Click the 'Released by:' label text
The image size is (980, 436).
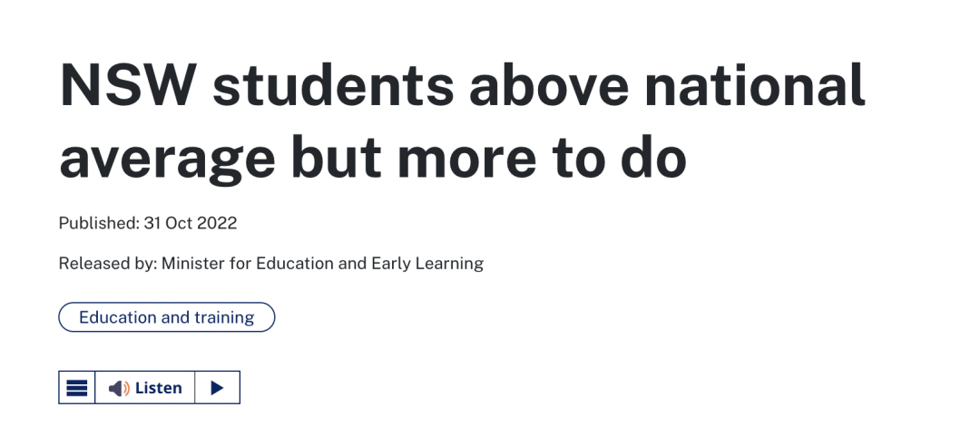pyautogui.click(x=108, y=263)
